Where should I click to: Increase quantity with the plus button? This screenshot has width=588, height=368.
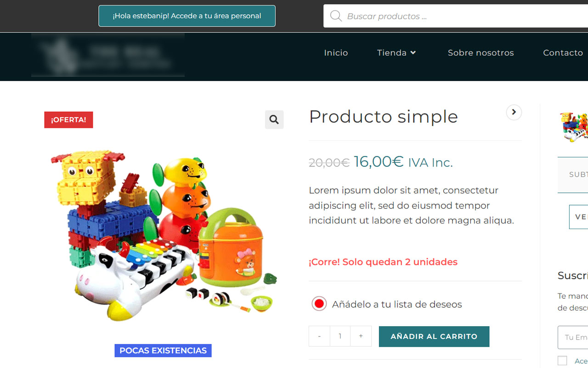pos(361,336)
